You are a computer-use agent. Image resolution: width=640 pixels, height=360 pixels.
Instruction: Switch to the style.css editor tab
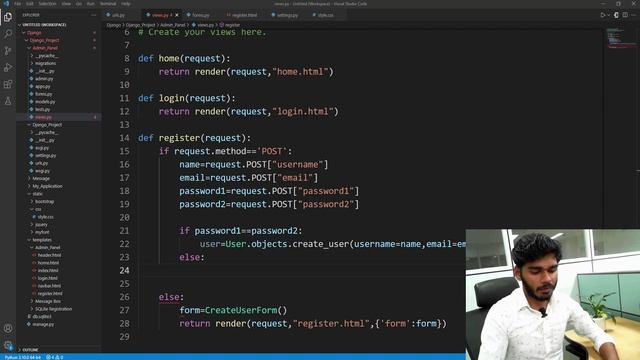tap(325, 15)
